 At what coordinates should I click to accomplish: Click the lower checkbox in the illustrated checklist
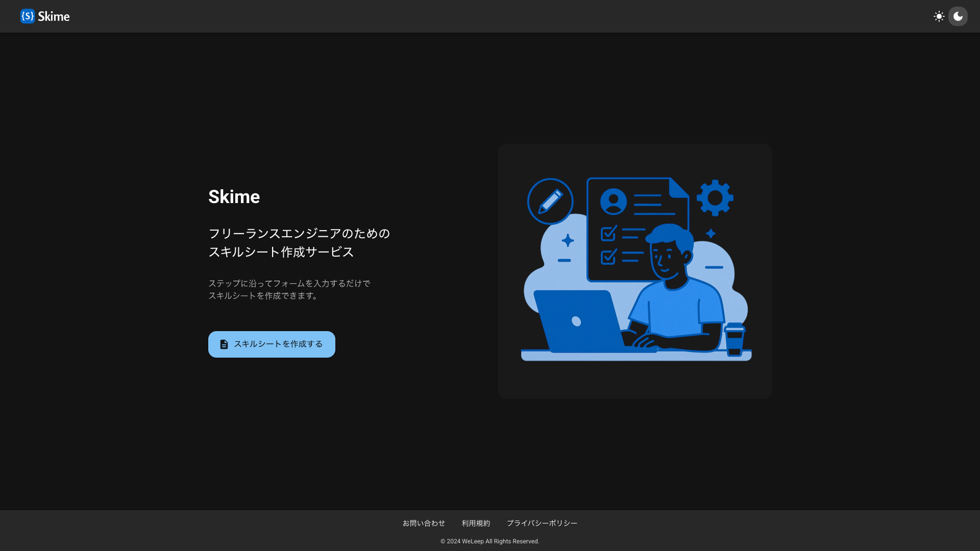[x=608, y=257]
